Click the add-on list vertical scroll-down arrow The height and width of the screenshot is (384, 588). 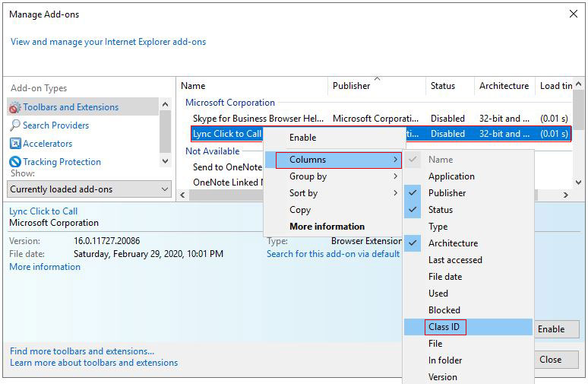point(578,182)
